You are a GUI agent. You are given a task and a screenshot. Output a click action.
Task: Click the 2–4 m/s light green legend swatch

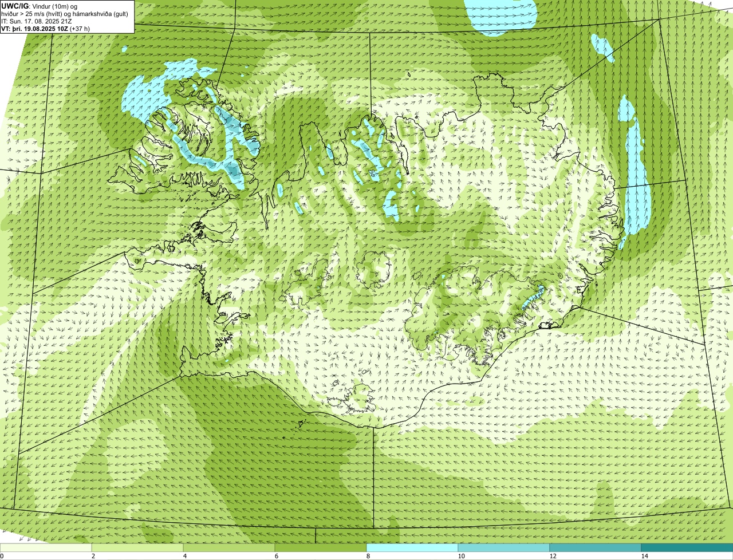(137, 548)
